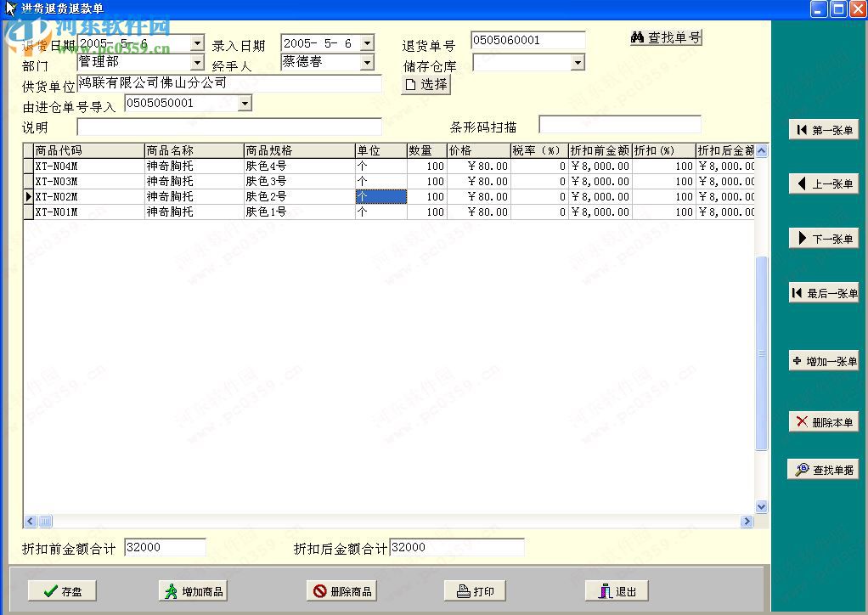Select row XT-N02M product code
The width and height of the screenshot is (868, 615).
point(88,196)
